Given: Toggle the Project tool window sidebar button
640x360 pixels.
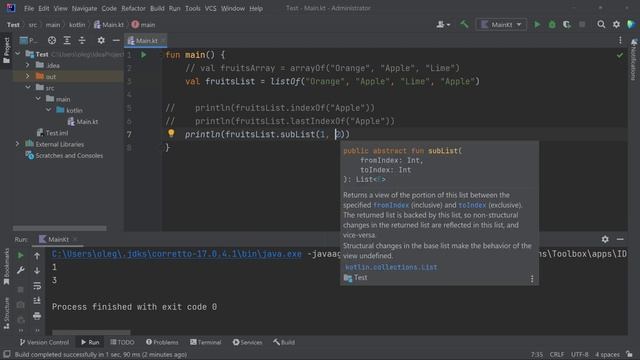Looking at the screenshot, I should [6, 50].
